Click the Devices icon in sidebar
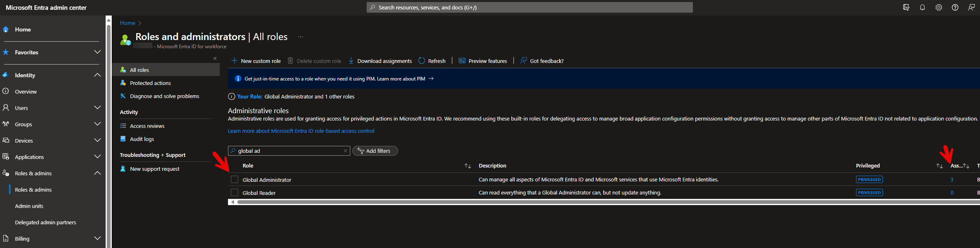 point(6,140)
